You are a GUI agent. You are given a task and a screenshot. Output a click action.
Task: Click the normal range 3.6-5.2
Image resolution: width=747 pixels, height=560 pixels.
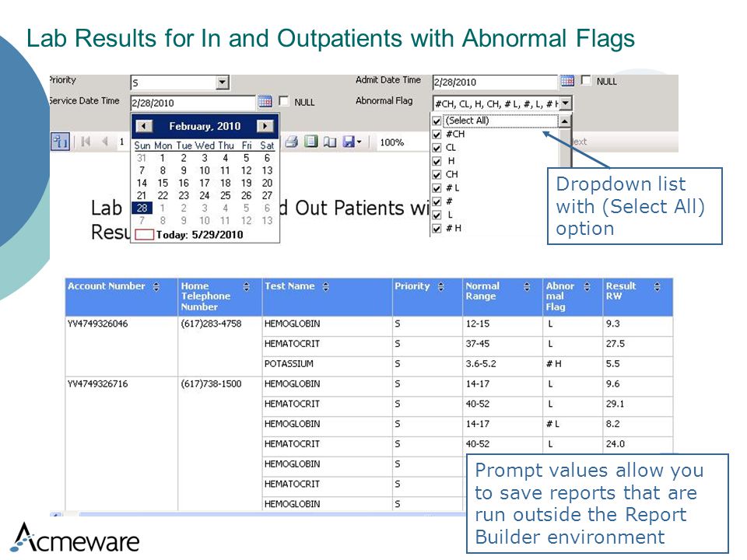481,364
